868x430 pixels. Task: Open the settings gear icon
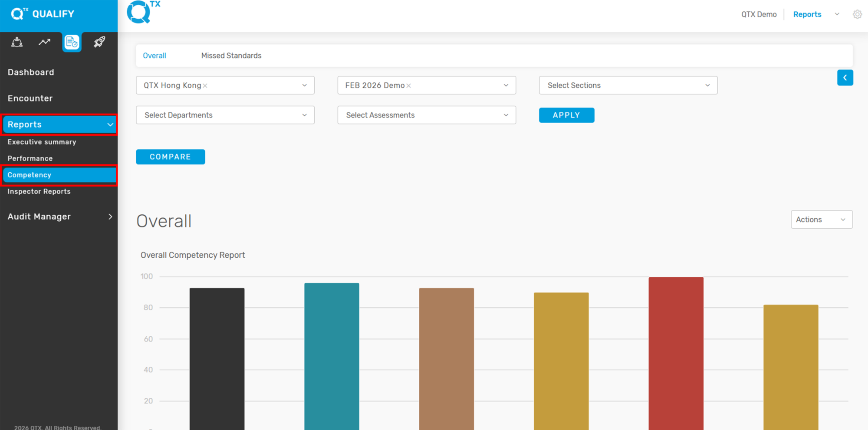click(857, 14)
